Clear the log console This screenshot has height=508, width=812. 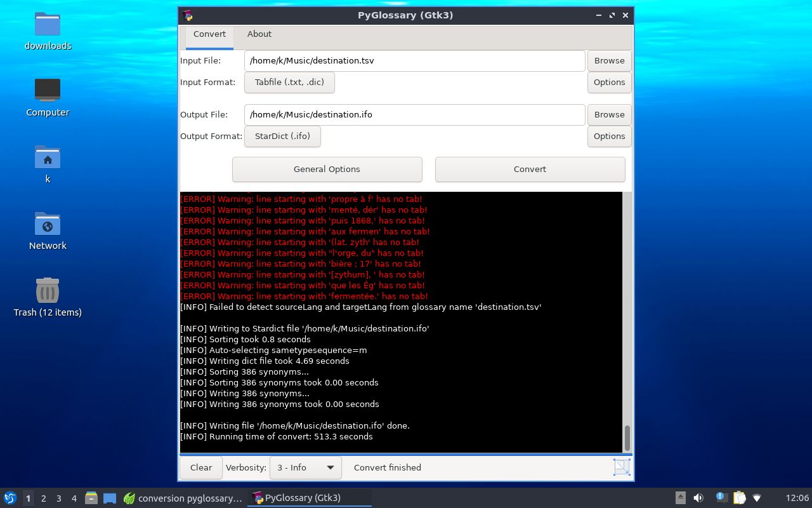click(201, 467)
